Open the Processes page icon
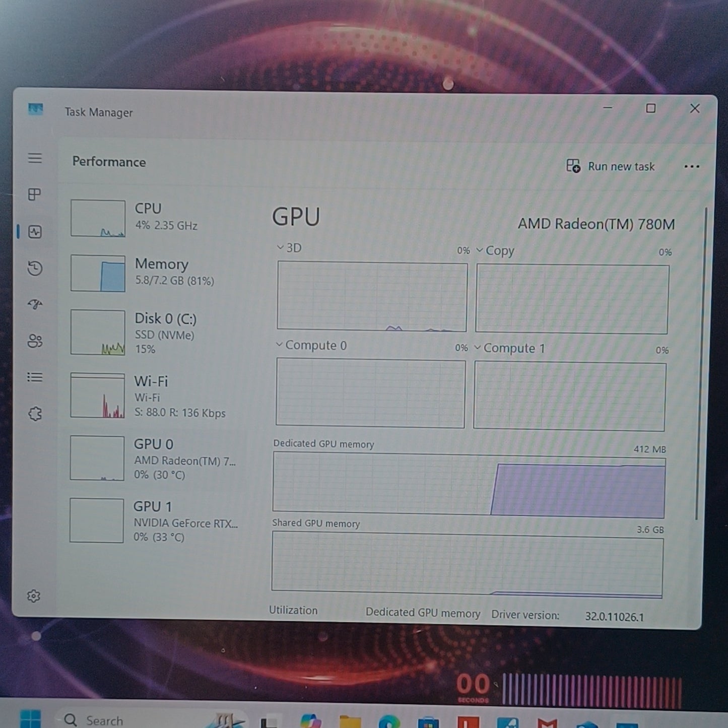The height and width of the screenshot is (728, 728). coord(34,194)
